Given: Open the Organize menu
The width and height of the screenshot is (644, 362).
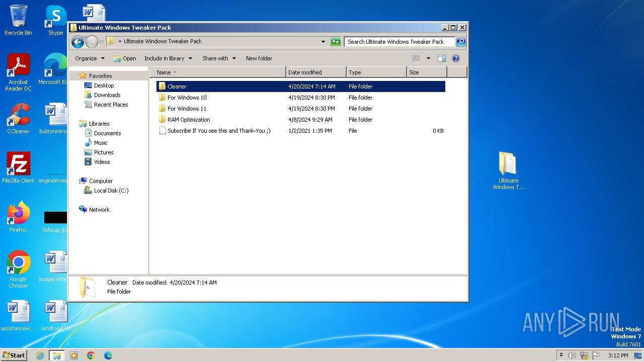Looking at the screenshot, I should tap(90, 58).
